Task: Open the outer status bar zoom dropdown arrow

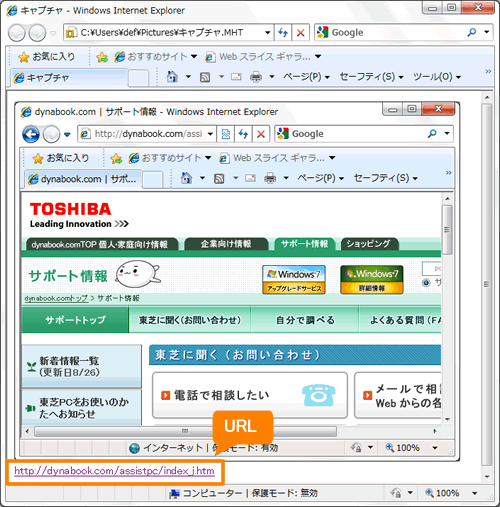Action: (x=475, y=493)
